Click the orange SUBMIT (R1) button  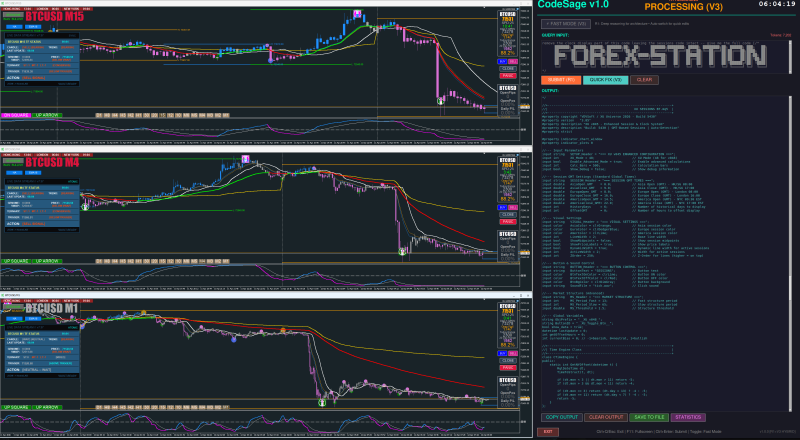tap(561, 80)
